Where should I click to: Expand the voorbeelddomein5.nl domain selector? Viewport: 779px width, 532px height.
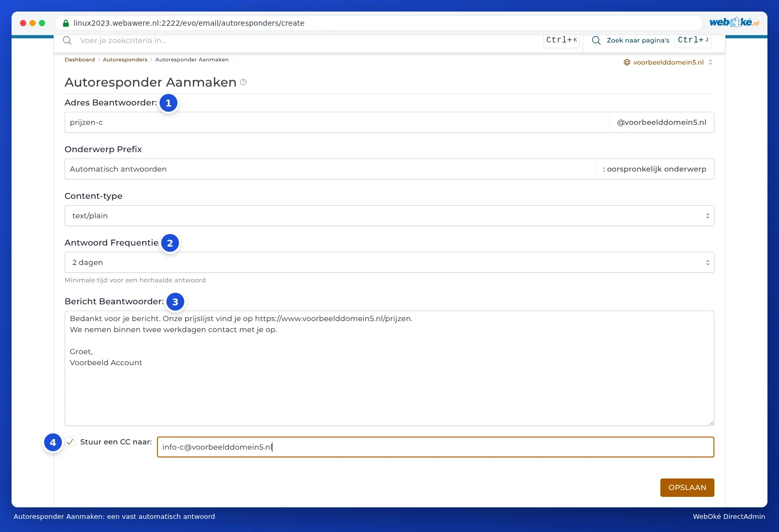click(x=668, y=62)
